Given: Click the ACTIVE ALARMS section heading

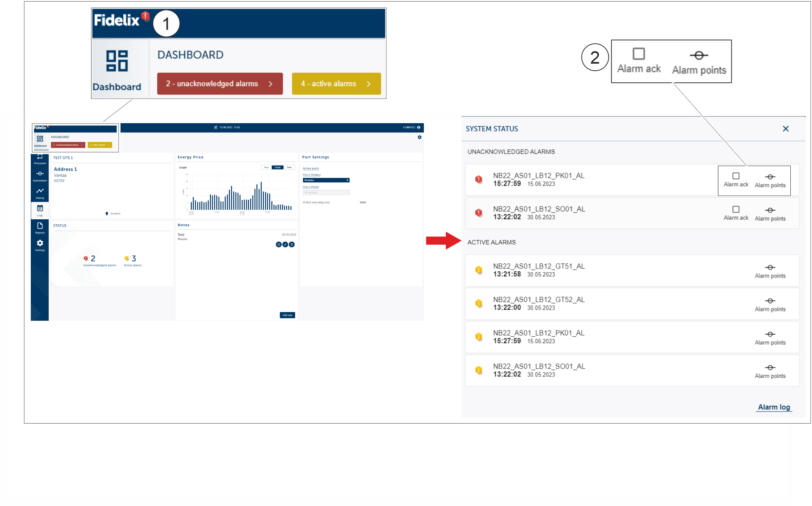Looking at the screenshot, I should tap(492, 242).
